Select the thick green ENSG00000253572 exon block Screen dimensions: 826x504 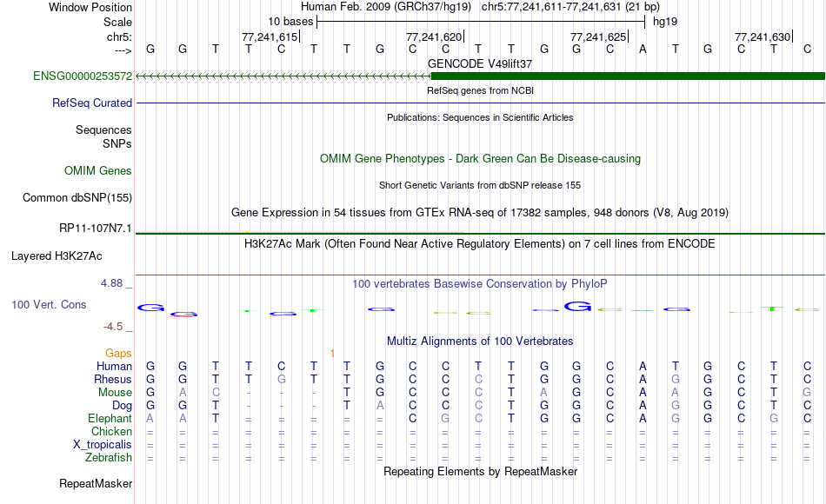coord(628,76)
